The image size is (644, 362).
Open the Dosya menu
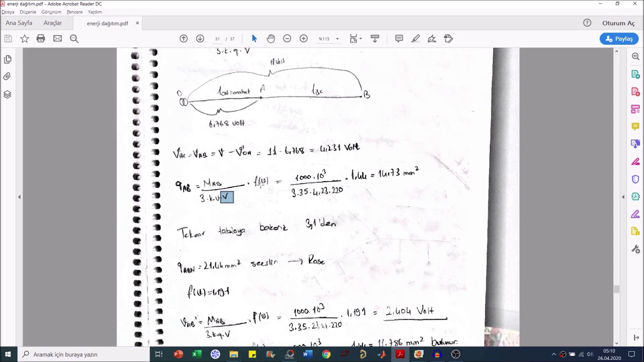8,12
